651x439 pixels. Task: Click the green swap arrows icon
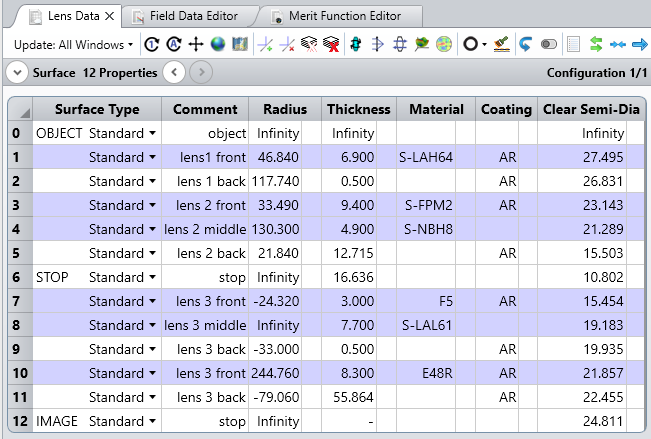[596, 44]
